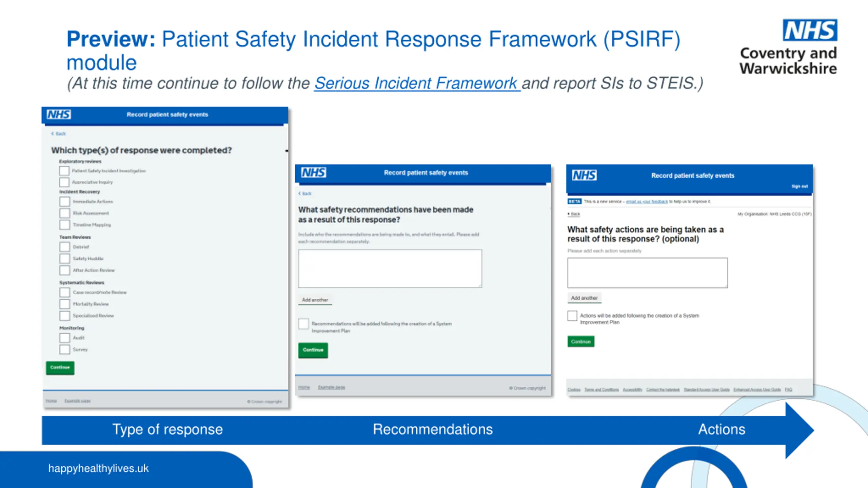Open the Contact the helpdesk footer link
868x488 pixels.
point(663,389)
